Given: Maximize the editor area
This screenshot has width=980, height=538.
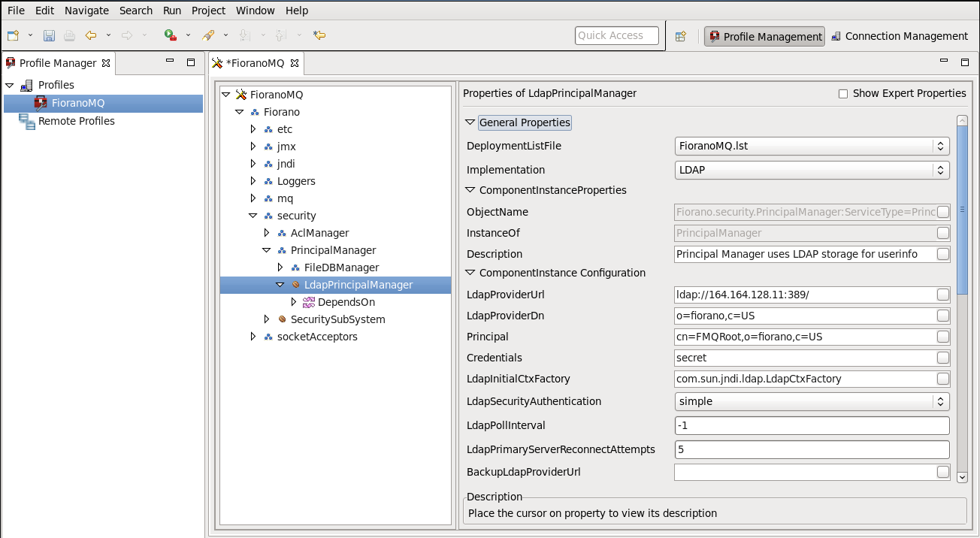Looking at the screenshot, I should pyautogui.click(x=965, y=62).
